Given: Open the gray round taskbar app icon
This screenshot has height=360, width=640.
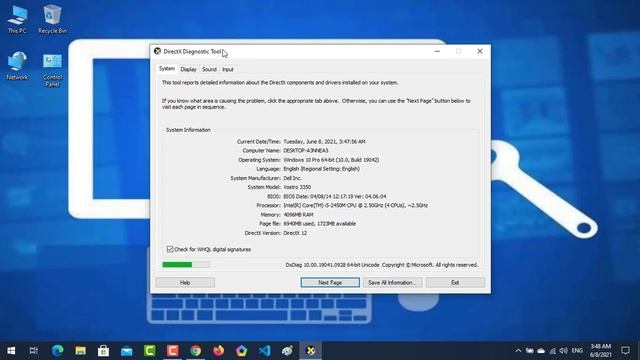Looking at the screenshot, I should click(x=287, y=351).
